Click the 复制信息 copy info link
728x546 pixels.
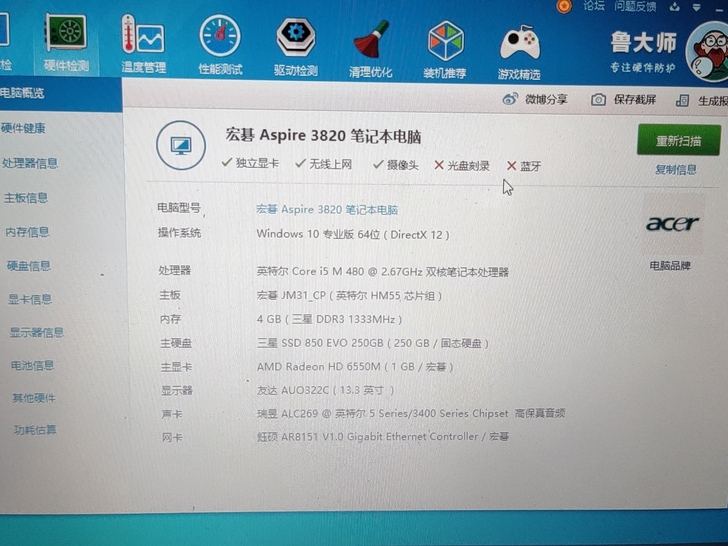(x=676, y=169)
